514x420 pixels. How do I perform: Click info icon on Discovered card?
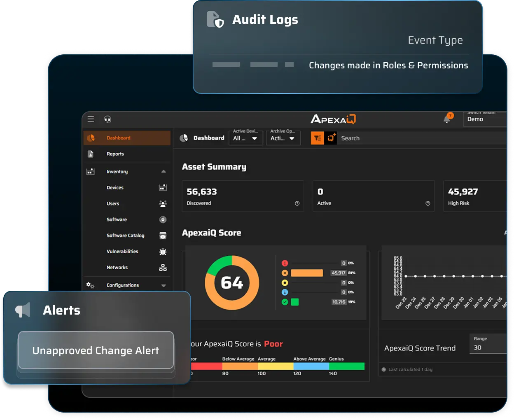(x=297, y=203)
